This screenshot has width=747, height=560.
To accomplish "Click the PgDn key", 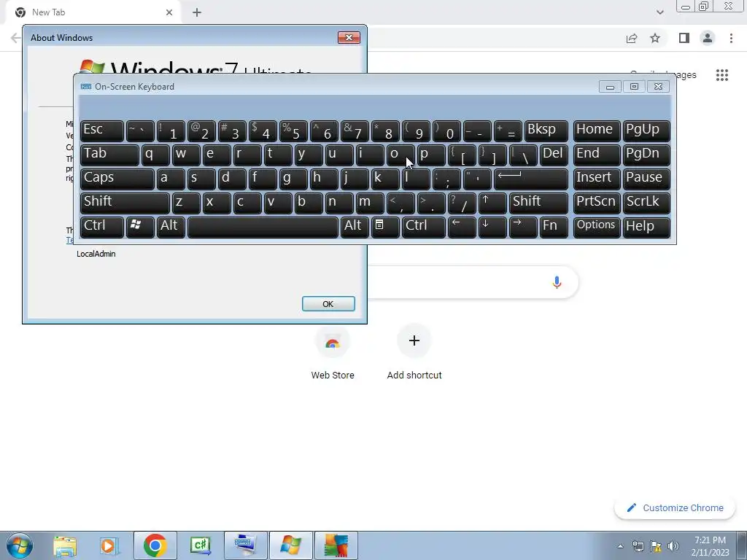I will (x=646, y=155).
